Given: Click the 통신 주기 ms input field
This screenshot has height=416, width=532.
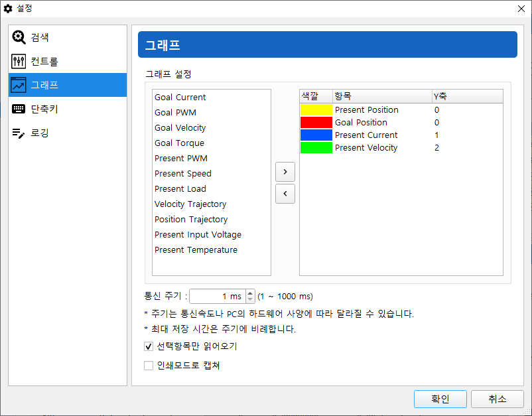Looking at the screenshot, I should (x=216, y=297).
